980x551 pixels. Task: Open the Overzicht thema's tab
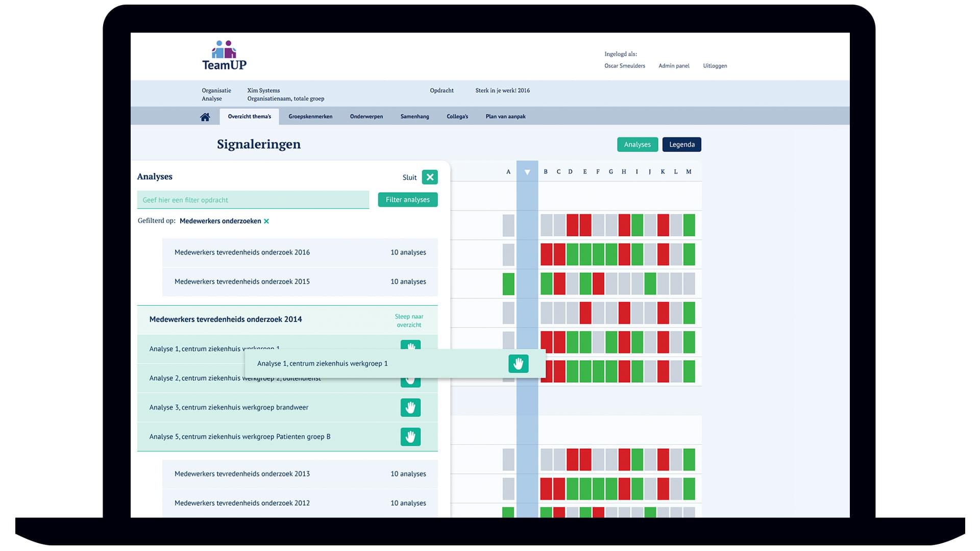point(250,116)
